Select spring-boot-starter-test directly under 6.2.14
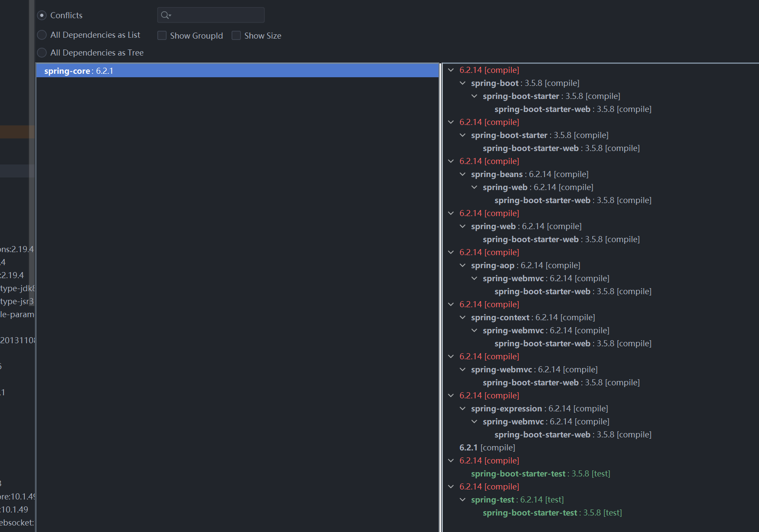This screenshot has width=759, height=532. tap(541, 473)
